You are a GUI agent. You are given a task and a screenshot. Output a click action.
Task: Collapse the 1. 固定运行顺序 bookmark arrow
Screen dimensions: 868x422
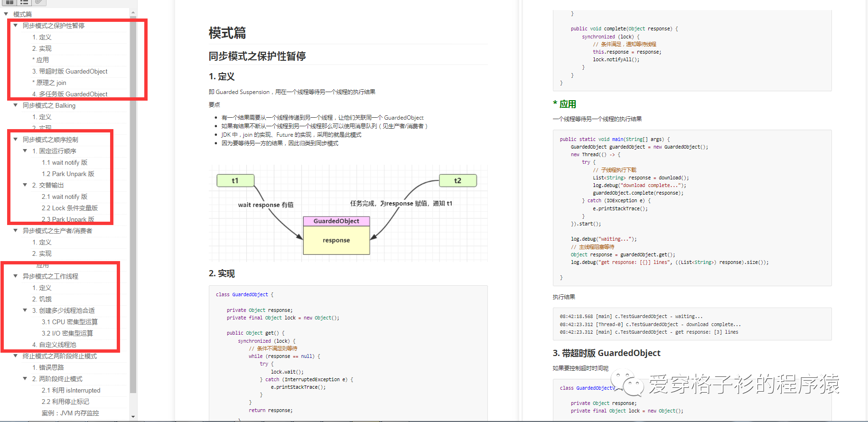[25, 151]
